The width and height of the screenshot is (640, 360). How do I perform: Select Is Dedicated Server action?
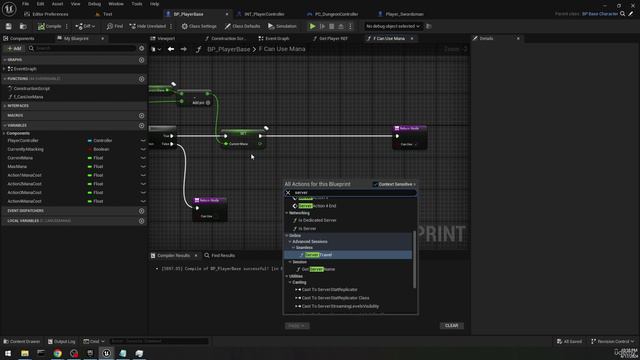point(317,220)
